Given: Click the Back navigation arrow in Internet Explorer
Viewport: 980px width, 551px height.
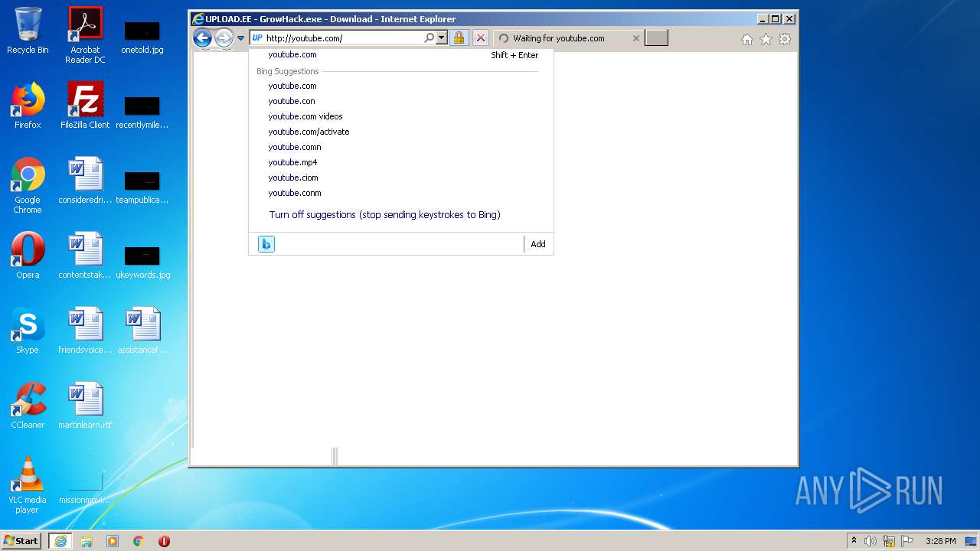Looking at the screenshot, I should pos(202,38).
